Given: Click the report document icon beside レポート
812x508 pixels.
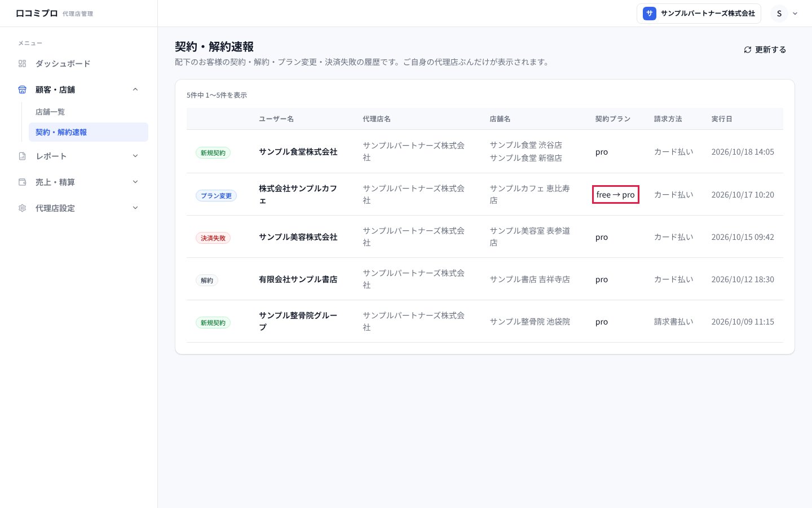Looking at the screenshot, I should (23, 156).
